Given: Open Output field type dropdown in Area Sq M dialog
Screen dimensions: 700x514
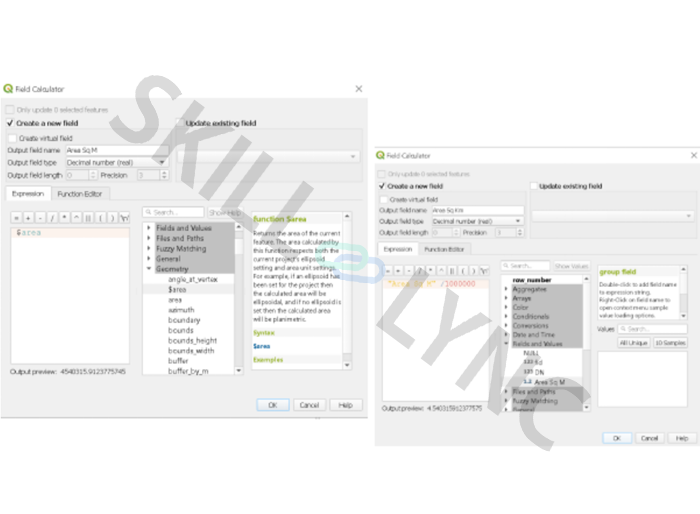Looking at the screenshot, I should pos(117,163).
